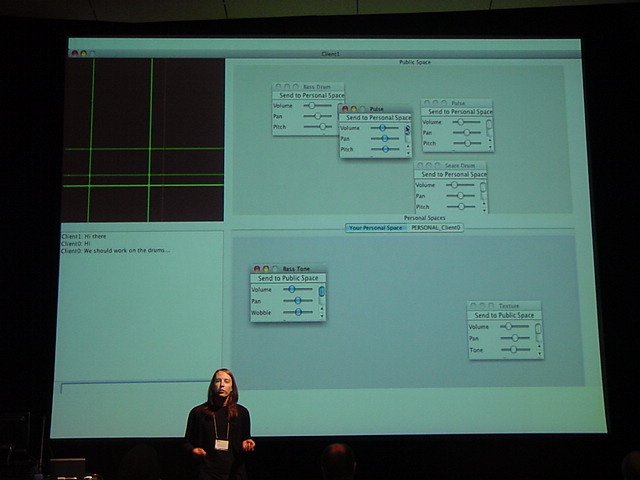Click the Bass Tone window scrollbar thumb
Image resolution: width=640 pixels, height=480 pixels.
coord(322,291)
